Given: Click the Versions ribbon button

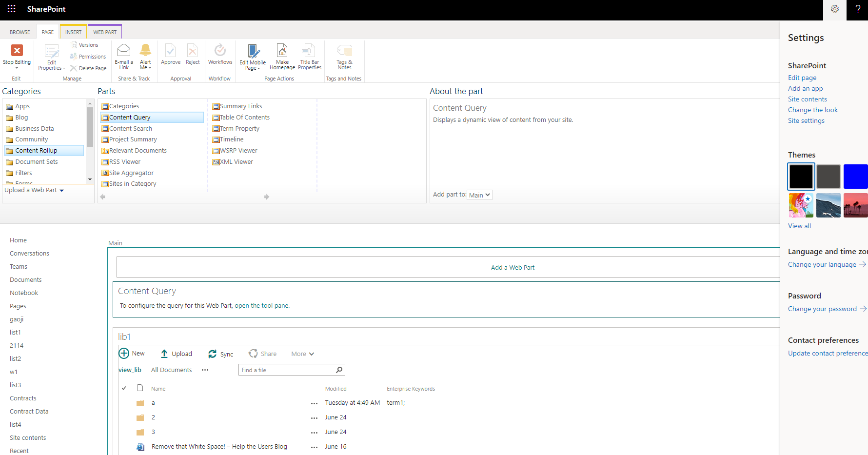Looking at the screenshot, I should pos(84,45).
